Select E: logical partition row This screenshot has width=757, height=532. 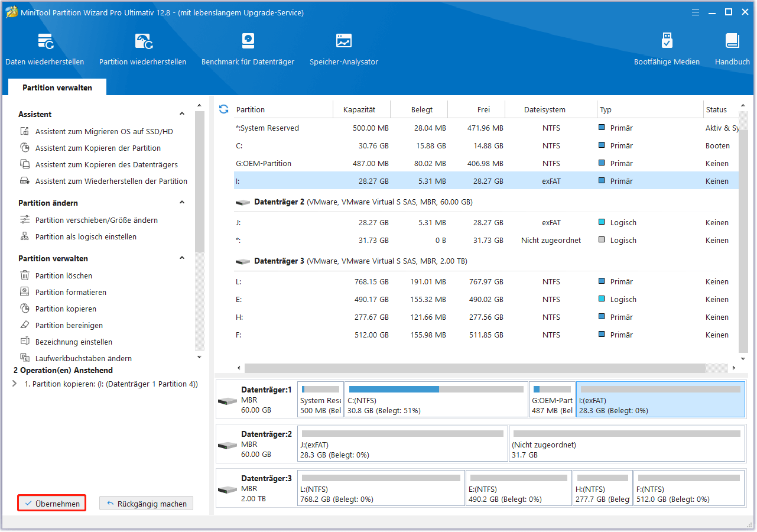(486, 300)
